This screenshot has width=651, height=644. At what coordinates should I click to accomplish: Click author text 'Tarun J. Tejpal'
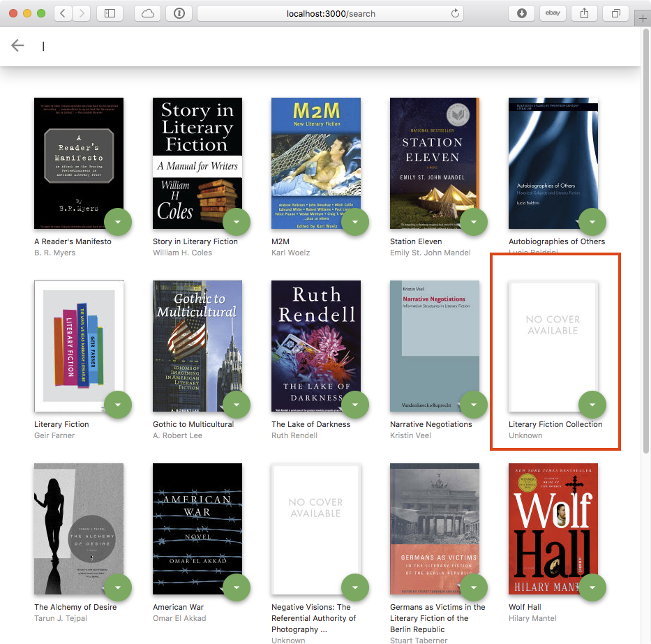coord(61,618)
